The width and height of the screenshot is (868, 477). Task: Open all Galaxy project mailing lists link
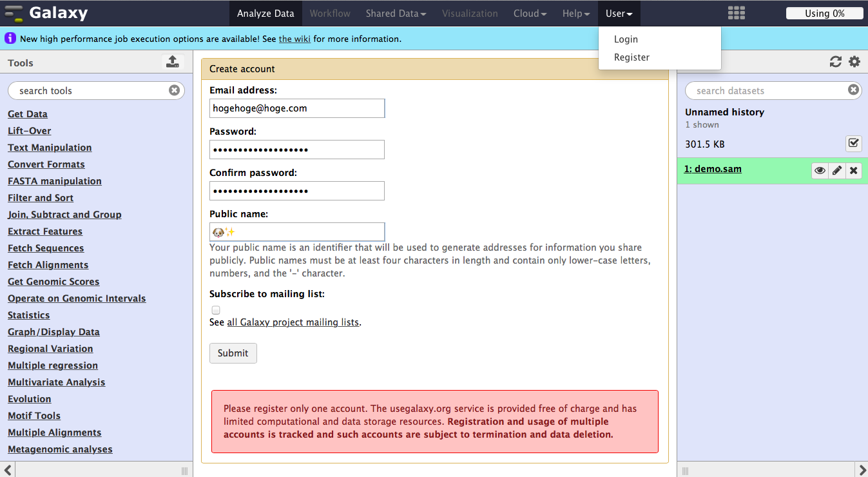(293, 322)
